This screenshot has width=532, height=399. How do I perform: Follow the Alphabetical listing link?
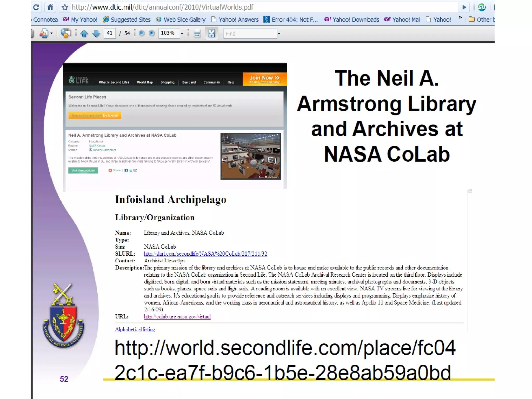[135, 329]
